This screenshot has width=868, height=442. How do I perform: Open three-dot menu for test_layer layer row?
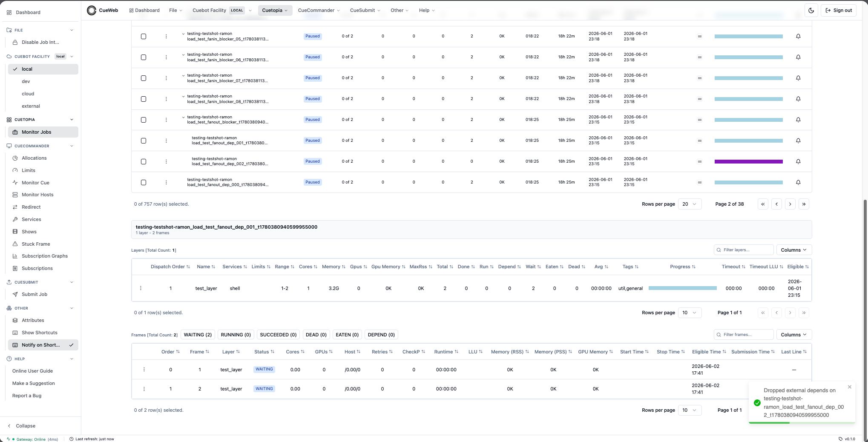[141, 288]
